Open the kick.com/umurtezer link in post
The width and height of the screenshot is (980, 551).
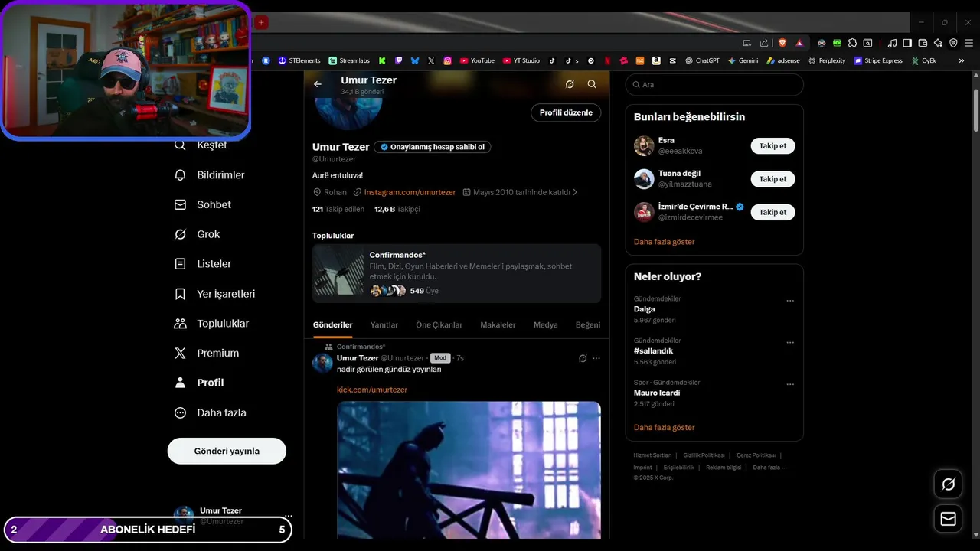point(372,390)
